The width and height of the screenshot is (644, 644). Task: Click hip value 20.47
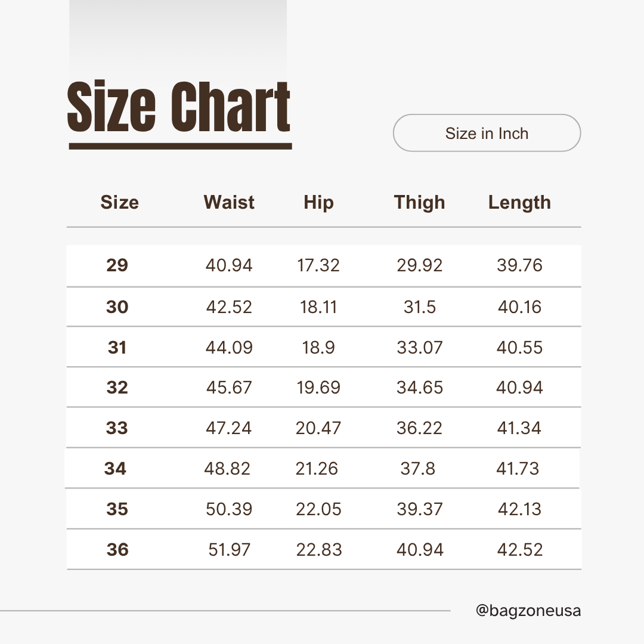point(318,428)
